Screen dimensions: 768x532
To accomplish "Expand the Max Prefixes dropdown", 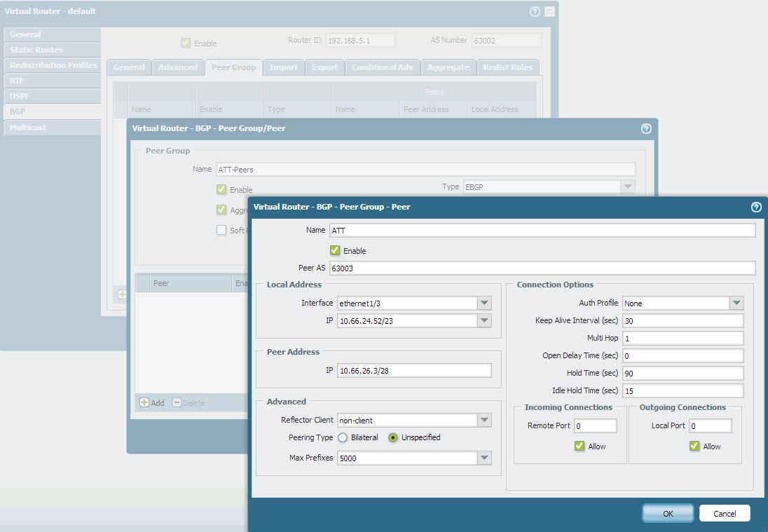I will (x=484, y=458).
